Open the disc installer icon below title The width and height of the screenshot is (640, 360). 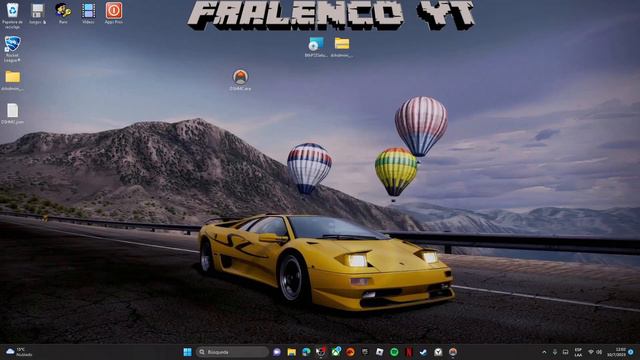(x=316, y=47)
